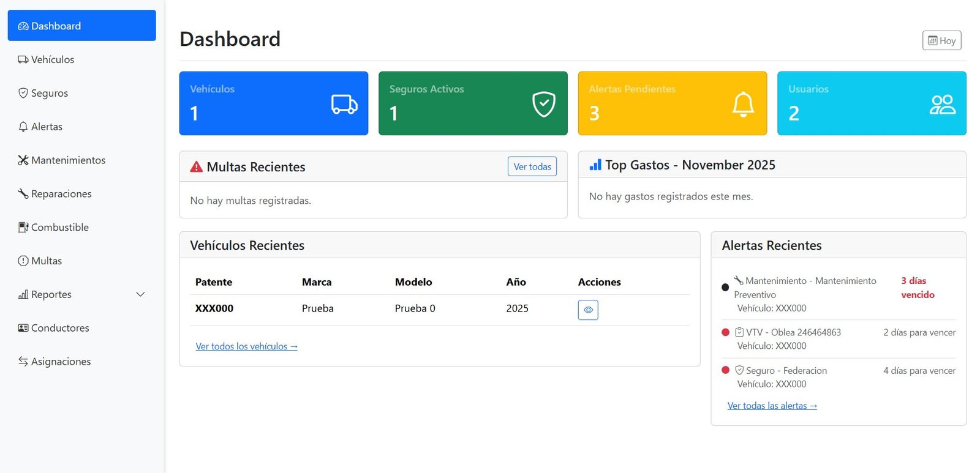Follow the Ver todas las alertas link
980x473 pixels.
(772, 406)
